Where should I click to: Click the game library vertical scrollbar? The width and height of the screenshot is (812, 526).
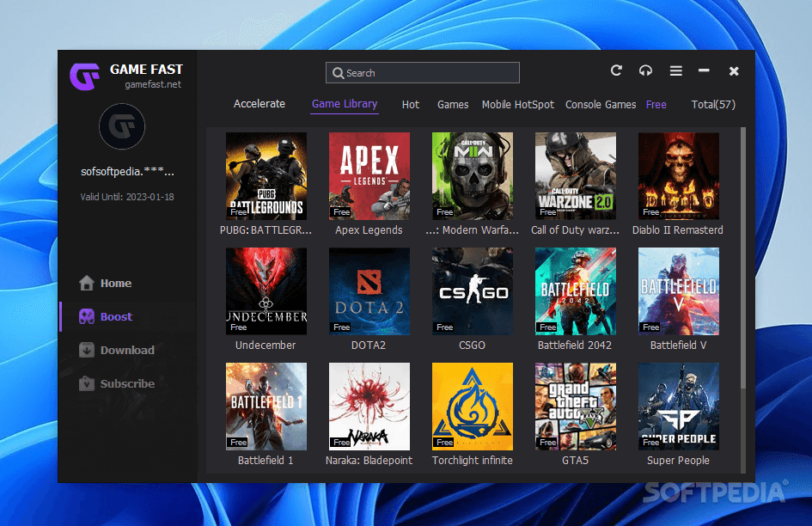pos(743,258)
